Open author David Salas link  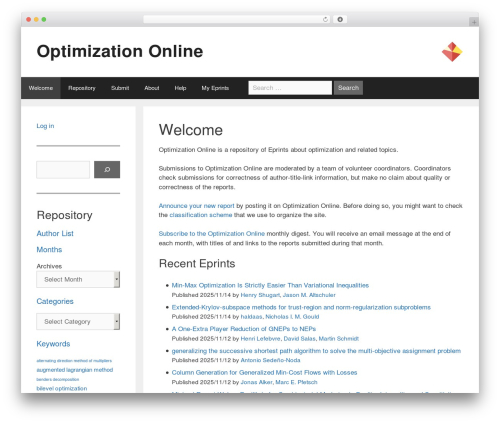point(299,339)
